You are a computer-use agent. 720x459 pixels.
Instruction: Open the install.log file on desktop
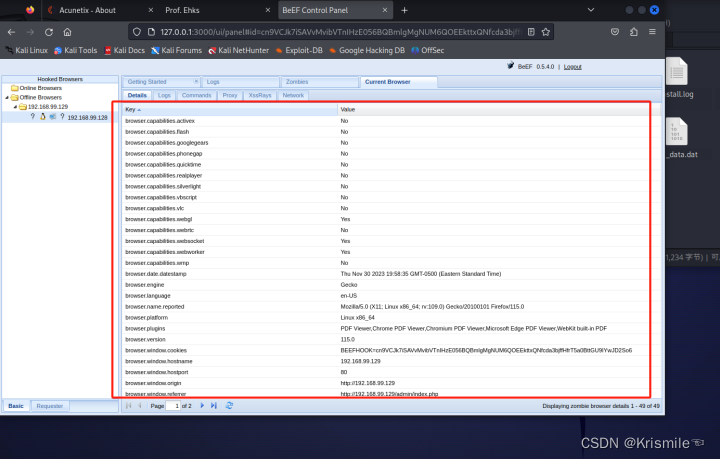[680, 78]
